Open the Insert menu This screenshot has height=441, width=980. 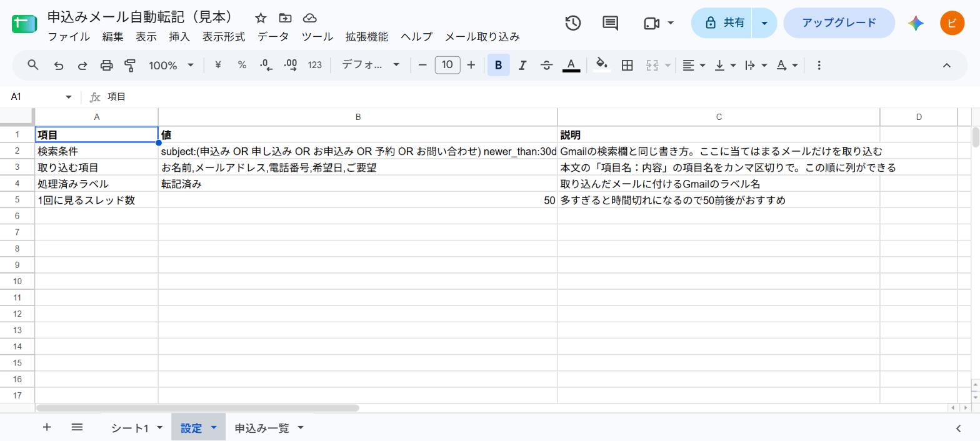click(179, 37)
